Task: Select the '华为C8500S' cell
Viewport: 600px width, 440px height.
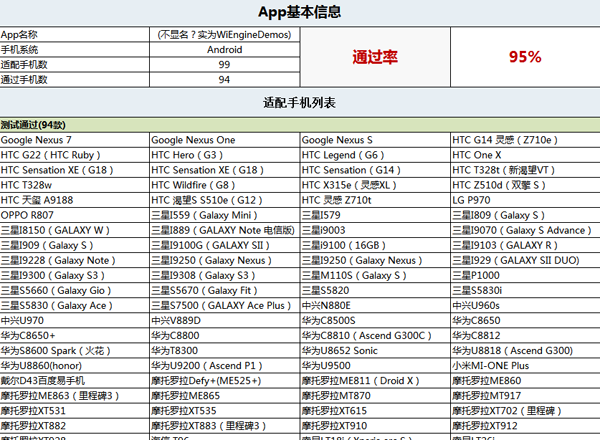Action: click(375, 321)
